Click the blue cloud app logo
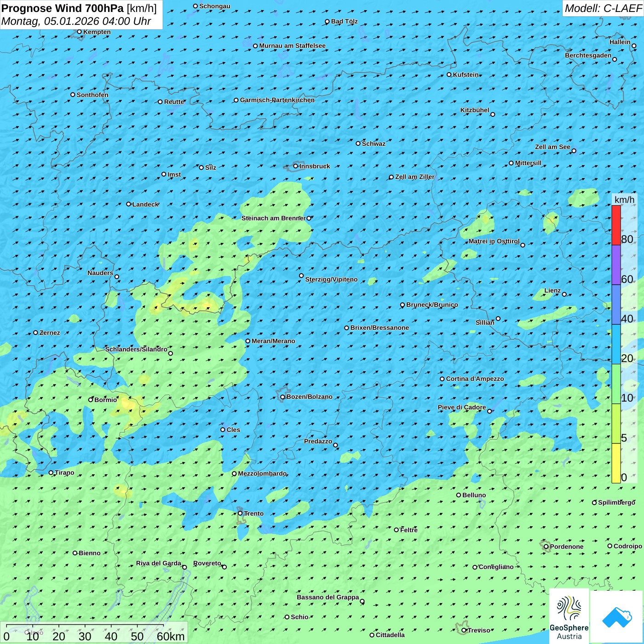 point(617,617)
